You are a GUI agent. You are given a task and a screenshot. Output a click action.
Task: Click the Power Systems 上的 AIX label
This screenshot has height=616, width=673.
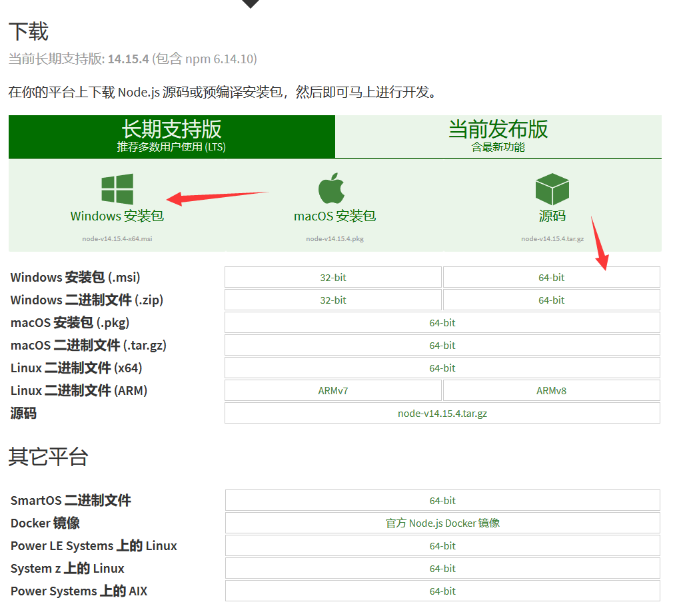point(79,591)
